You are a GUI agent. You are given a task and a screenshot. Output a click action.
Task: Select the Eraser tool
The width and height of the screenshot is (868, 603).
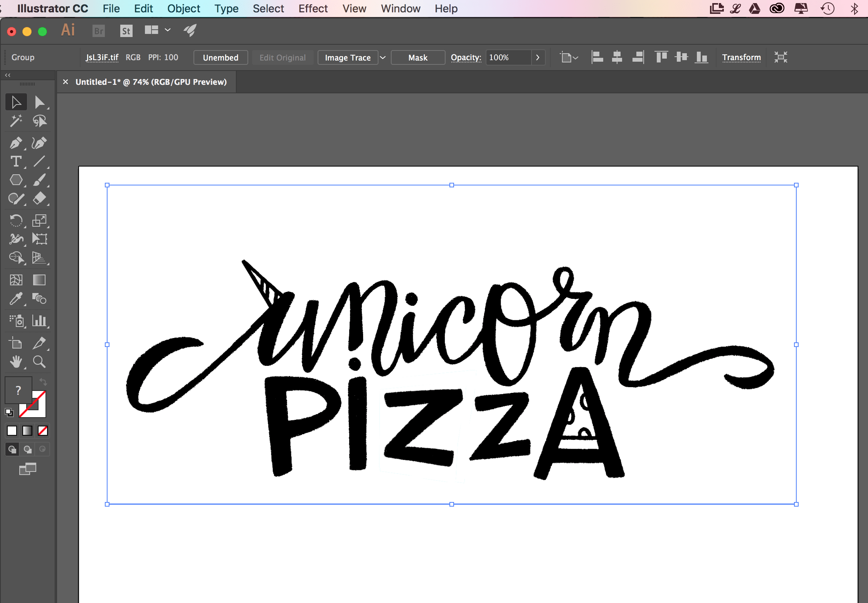pyautogui.click(x=39, y=199)
